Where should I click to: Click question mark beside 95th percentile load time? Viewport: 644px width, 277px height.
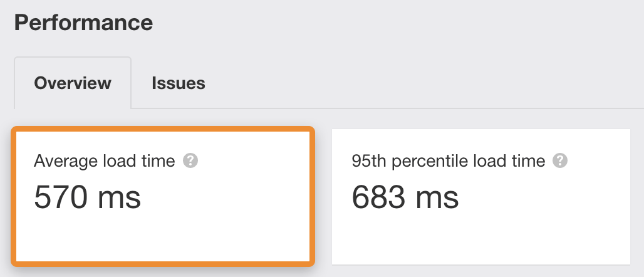560,160
